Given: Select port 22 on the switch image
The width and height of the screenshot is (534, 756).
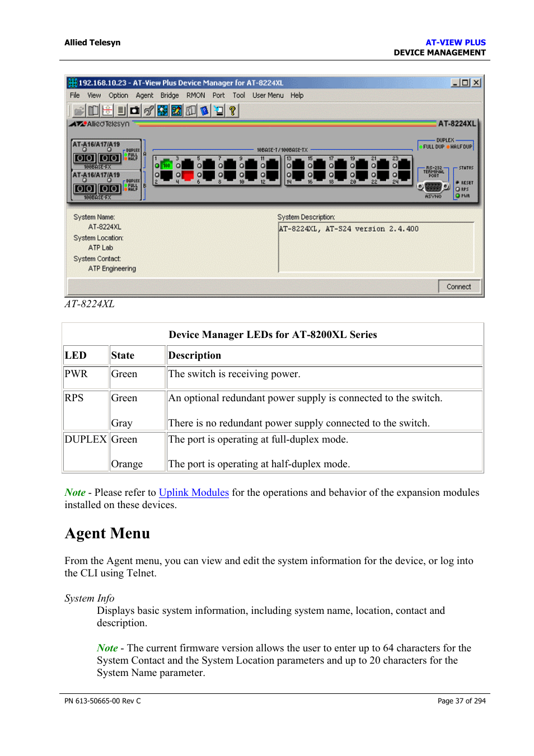Looking at the screenshot, I should click(x=383, y=176).
